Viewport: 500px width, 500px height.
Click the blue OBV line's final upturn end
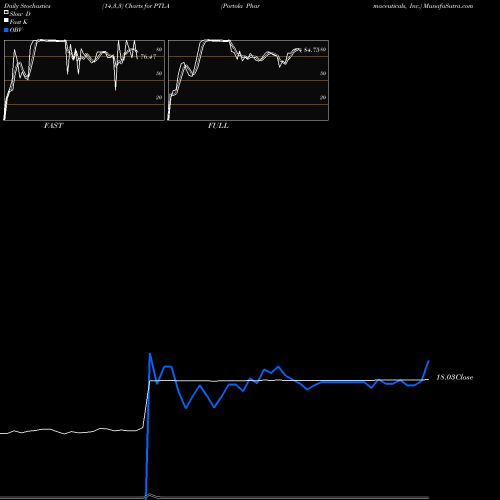point(429,361)
